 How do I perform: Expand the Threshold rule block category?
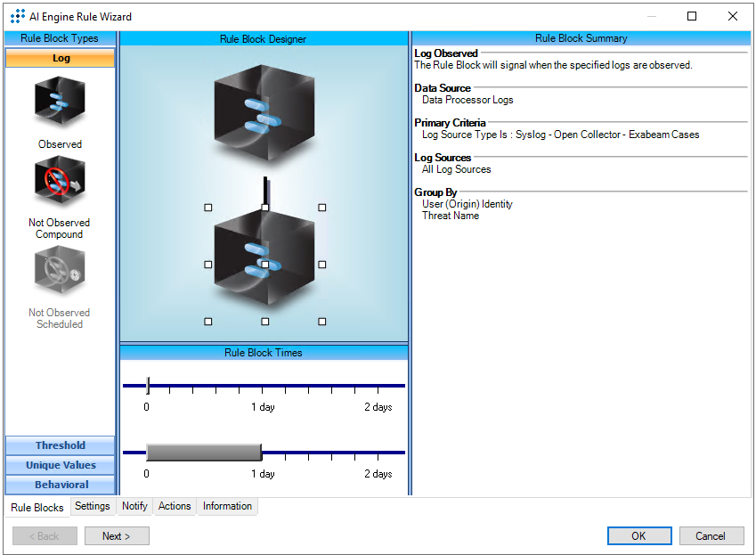coord(61,445)
